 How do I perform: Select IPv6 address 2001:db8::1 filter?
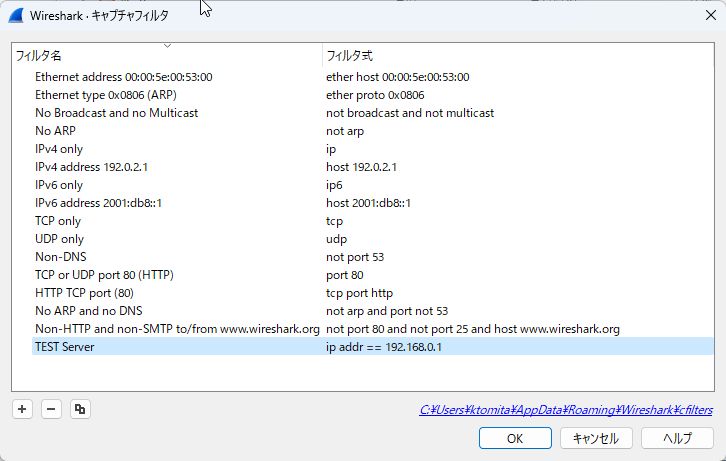98,203
